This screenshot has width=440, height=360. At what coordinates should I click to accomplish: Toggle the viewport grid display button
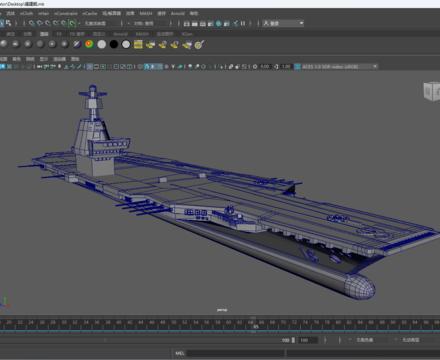click(x=89, y=67)
